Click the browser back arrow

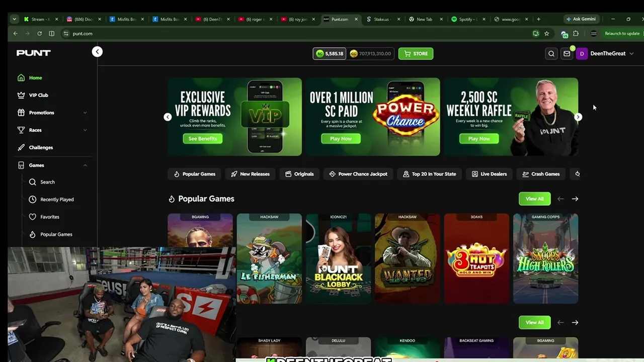[16, 34]
